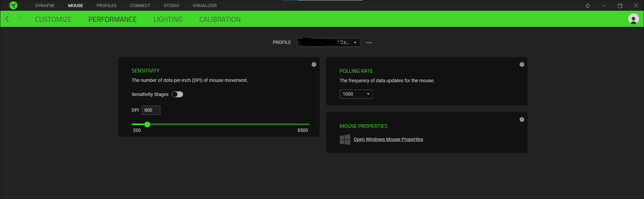
Task: Open the Synapse menu item
Action: click(x=45, y=6)
